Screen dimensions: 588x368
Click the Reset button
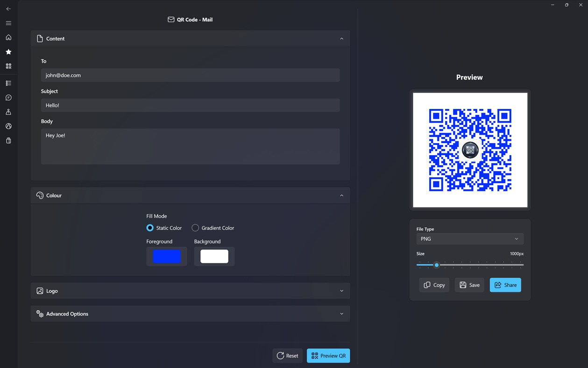click(287, 355)
